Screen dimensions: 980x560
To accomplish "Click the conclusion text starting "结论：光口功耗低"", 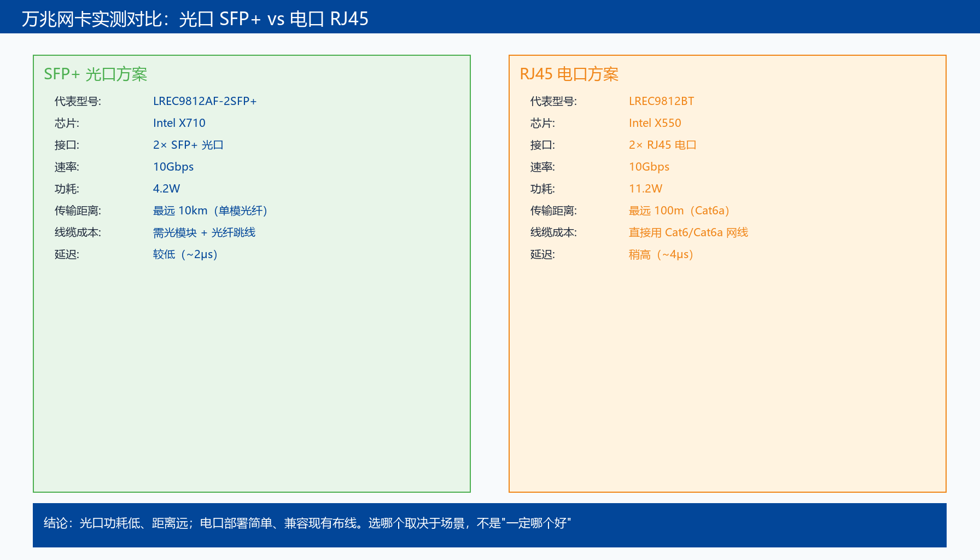I will click(x=307, y=523).
